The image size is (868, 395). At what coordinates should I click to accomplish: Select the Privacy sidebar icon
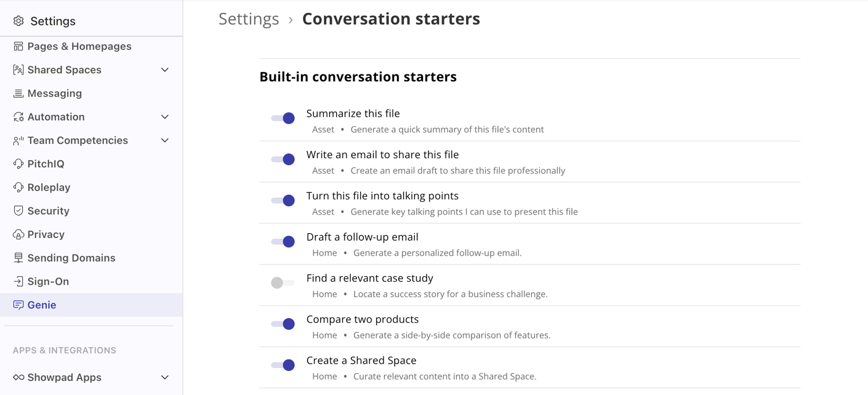[x=17, y=234]
